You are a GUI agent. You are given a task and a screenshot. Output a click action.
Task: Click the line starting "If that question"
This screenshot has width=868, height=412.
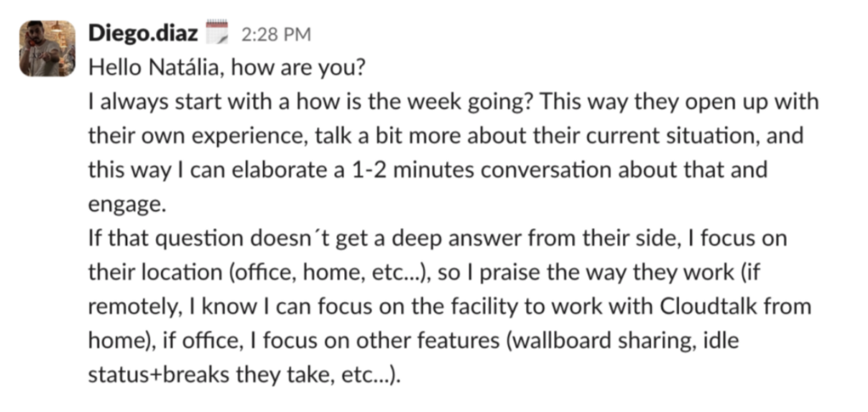437,238
